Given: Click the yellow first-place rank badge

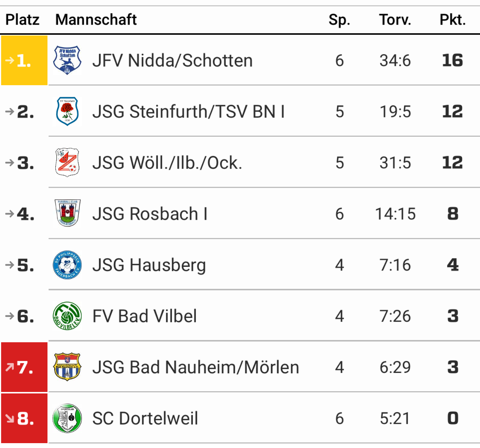Looking at the screenshot, I should pyautogui.click(x=24, y=61).
